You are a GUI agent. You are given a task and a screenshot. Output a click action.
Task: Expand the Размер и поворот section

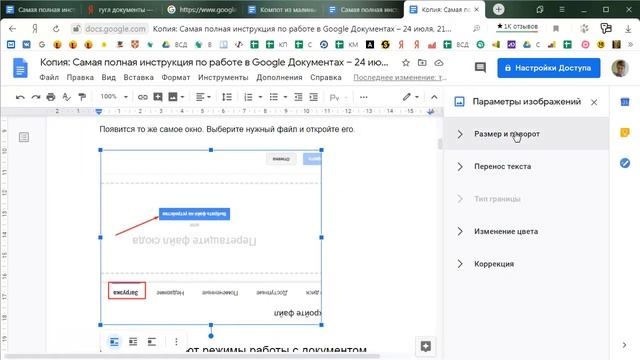[526, 134]
